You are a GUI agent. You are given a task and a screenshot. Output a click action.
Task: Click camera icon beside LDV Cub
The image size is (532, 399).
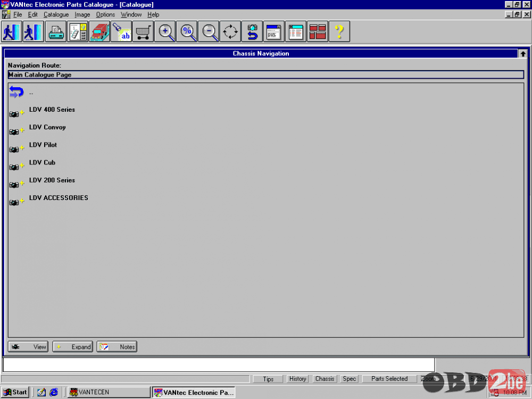(x=14, y=167)
